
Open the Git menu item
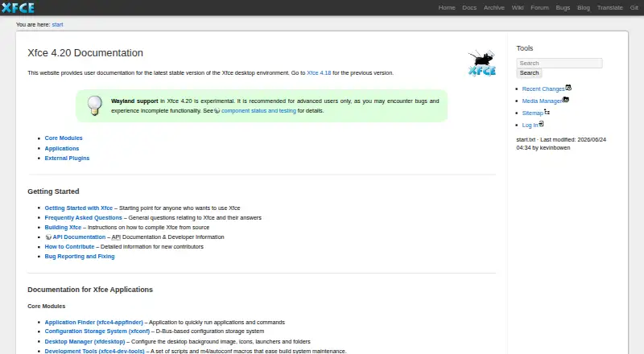click(x=634, y=8)
